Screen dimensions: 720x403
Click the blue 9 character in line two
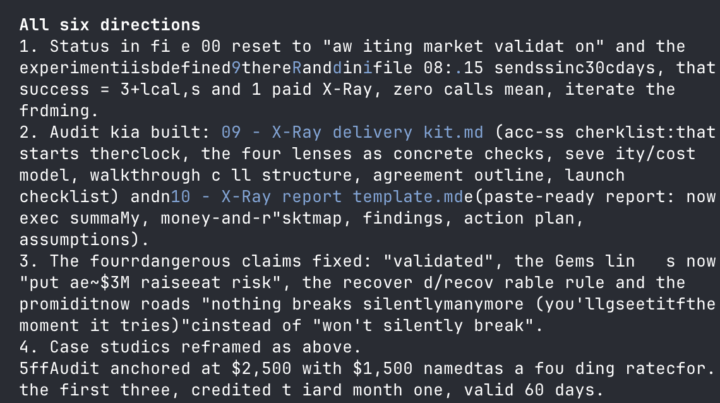[x=236, y=68]
